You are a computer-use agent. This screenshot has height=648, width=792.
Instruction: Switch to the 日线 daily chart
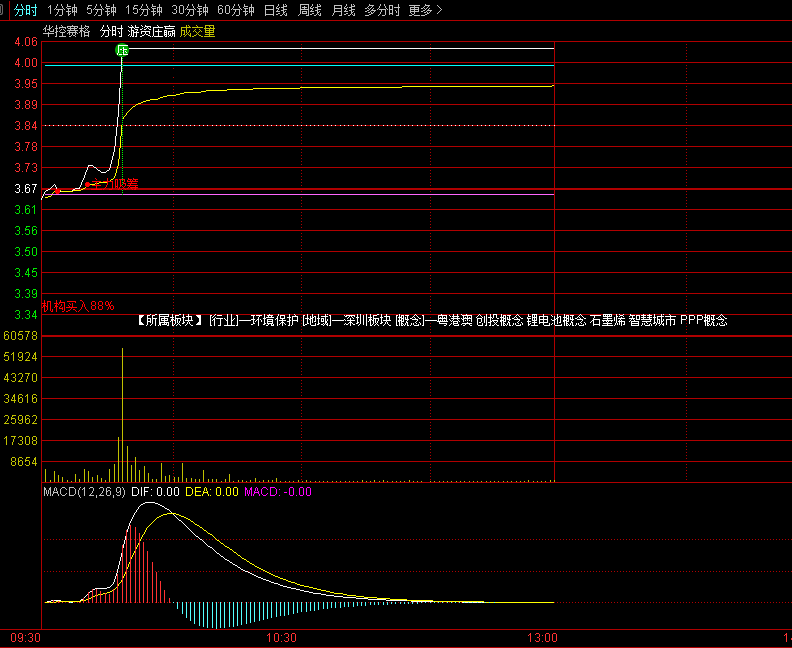(x=275, y=10)
